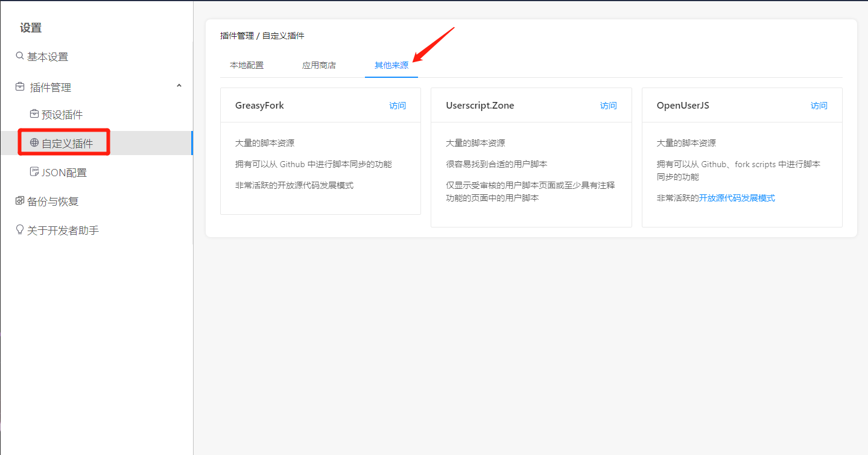This screenshot has width=868, height=455.
Task: Click 访问 link on GreasyFork card
Action: pos(398,106)
